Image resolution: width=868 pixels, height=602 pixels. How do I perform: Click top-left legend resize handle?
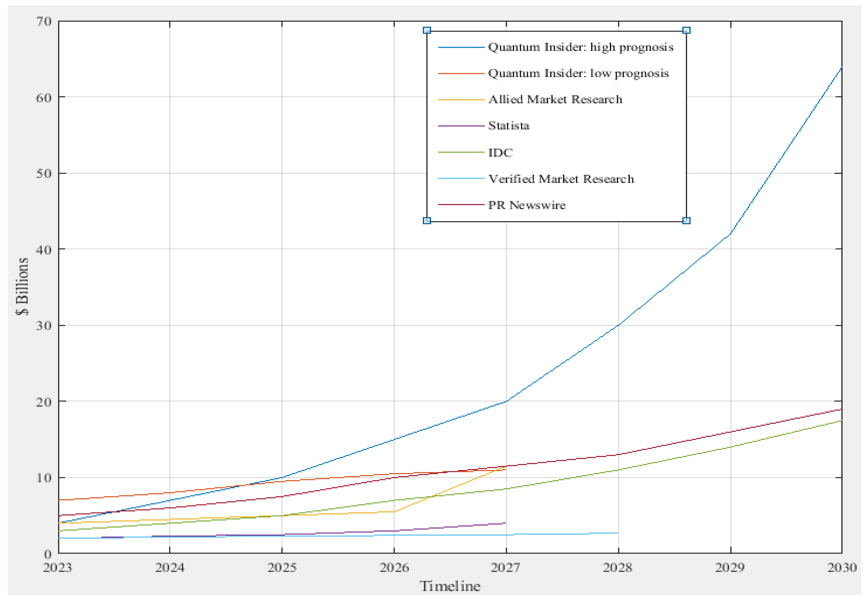tap(427, 30)
